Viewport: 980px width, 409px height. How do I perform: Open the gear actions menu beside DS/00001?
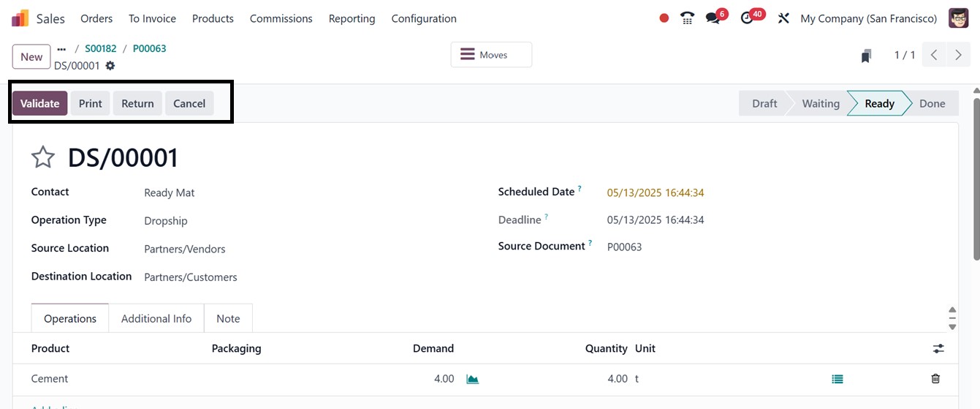pyautogui.click(x=110, y=66)
